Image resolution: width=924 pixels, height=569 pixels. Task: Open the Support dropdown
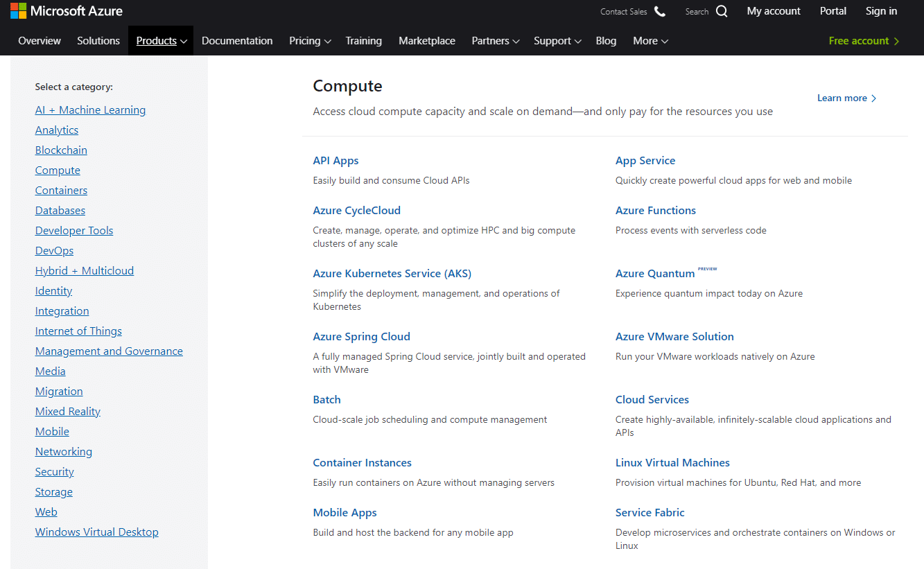[557, 41]
